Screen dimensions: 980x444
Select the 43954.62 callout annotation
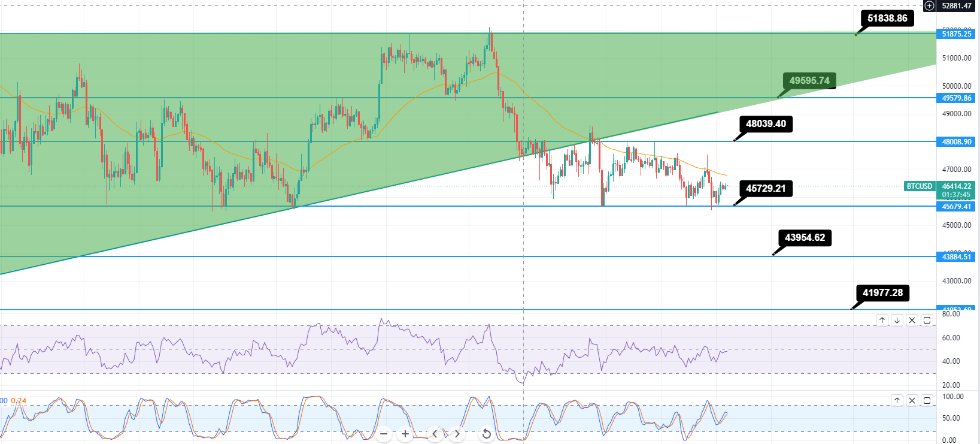(x=805, y=238)
